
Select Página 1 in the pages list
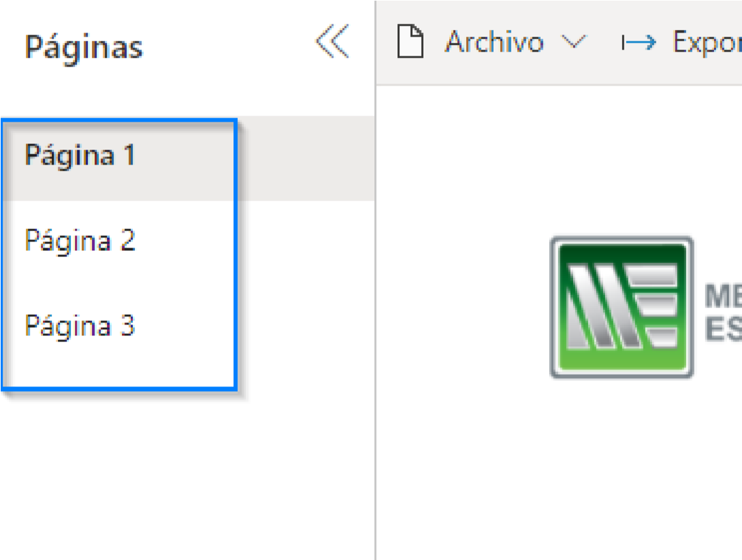pyautogui.click(x=80, y=155)
